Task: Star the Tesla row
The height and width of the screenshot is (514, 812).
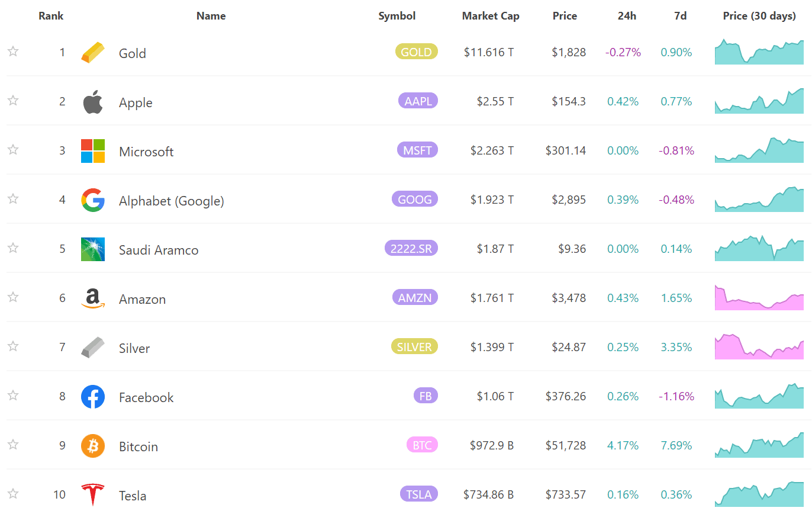Action: tap(13, 494)
